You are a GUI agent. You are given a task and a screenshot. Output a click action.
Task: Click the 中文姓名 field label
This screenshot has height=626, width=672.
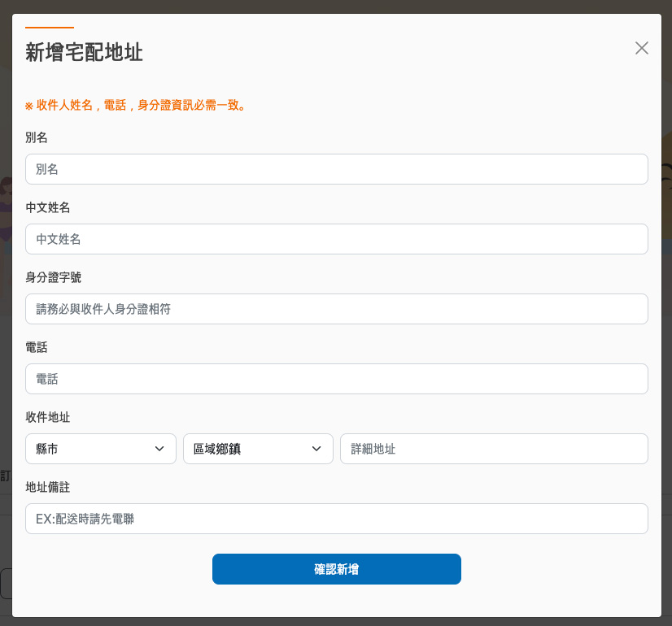(48, 207)
